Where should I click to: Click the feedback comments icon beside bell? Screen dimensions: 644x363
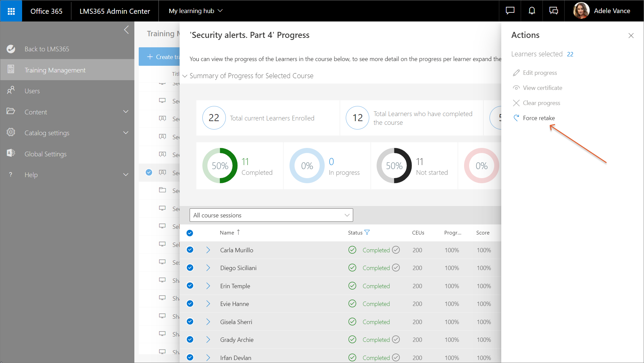554,11
